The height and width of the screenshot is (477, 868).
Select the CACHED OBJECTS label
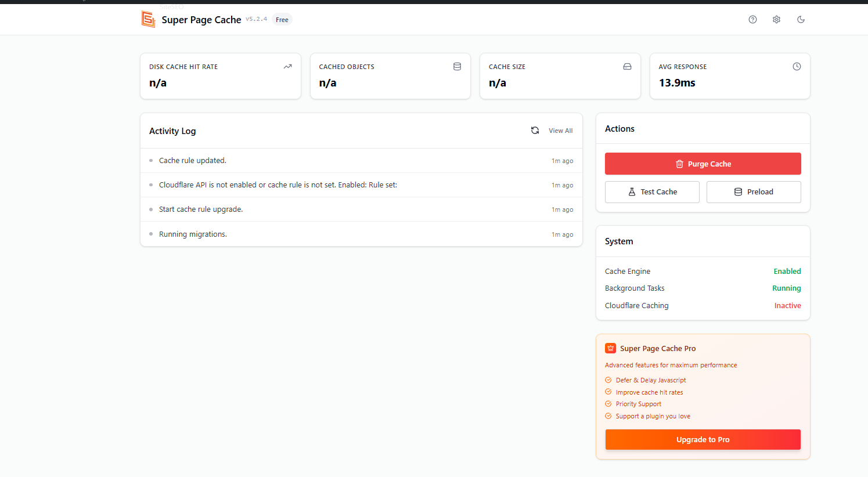tap(347, 67)
